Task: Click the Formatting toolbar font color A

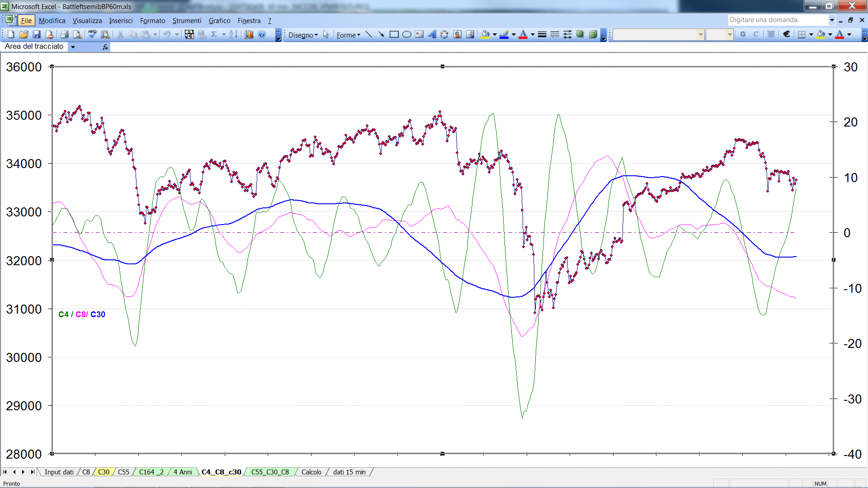Action: click(x=840, y=34)
